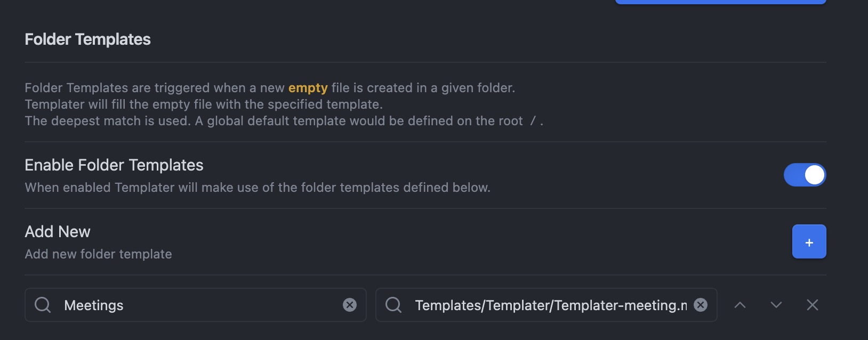Clear the Templater-meeting template path input
The width and height of the screenshot is (868, 340).
(700, 304)
